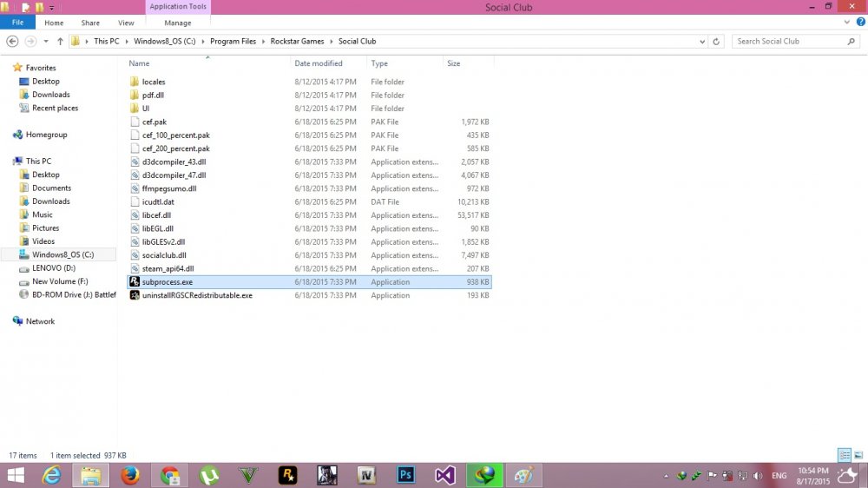This screenshot has height=488, width=868.
Task: Open recent locations dropdown arrow
Action: (46, 41)
